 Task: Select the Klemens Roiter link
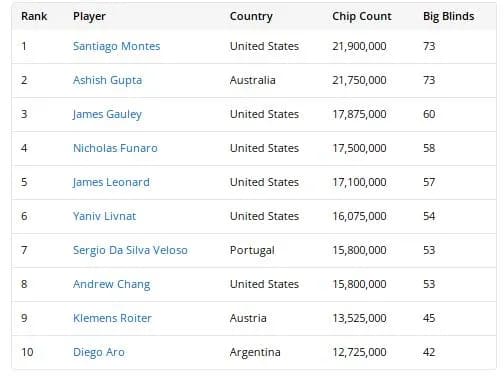[112, 318]
